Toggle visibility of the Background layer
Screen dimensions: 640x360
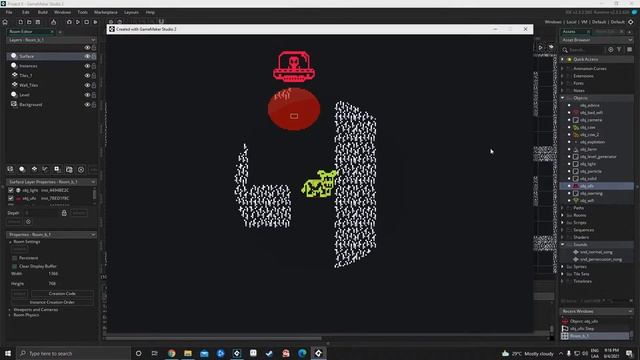pyautogui.click(x=87, y=105)
